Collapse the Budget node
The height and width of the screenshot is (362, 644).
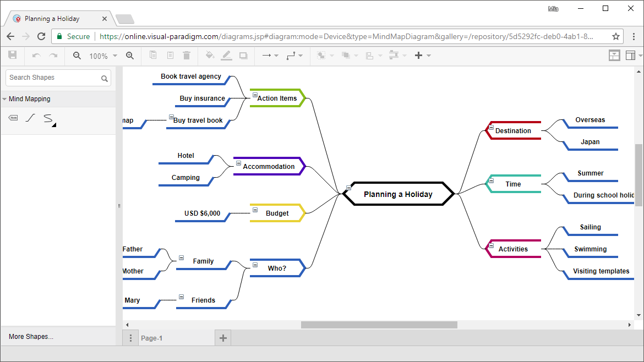(x=255, y=210)
